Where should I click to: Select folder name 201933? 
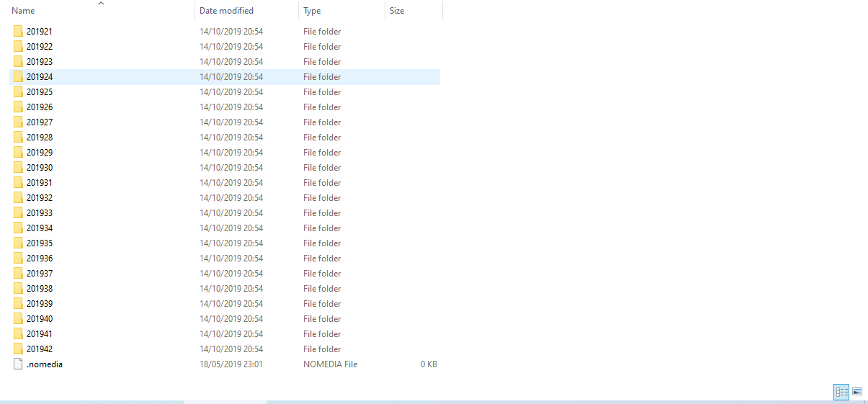point(40,213)
